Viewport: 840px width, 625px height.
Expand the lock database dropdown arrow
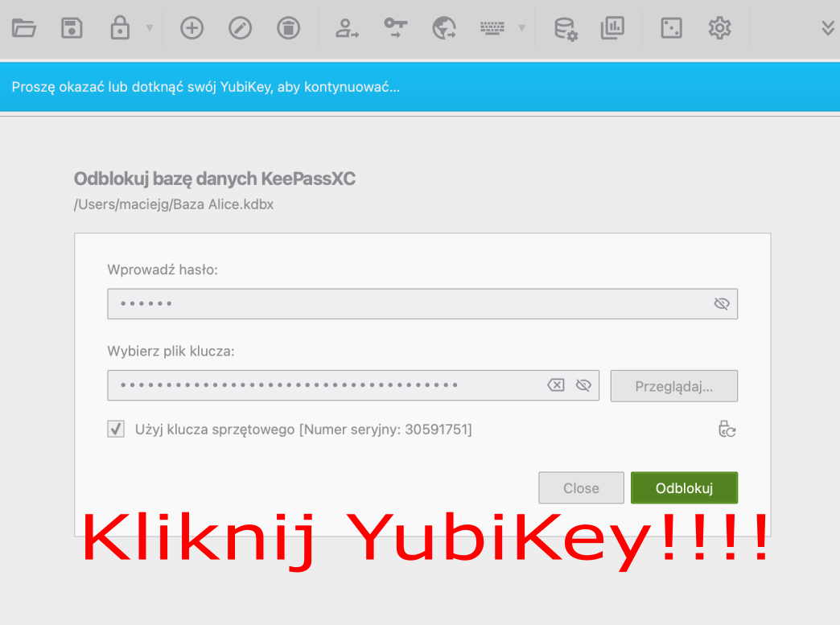(149, 28)
